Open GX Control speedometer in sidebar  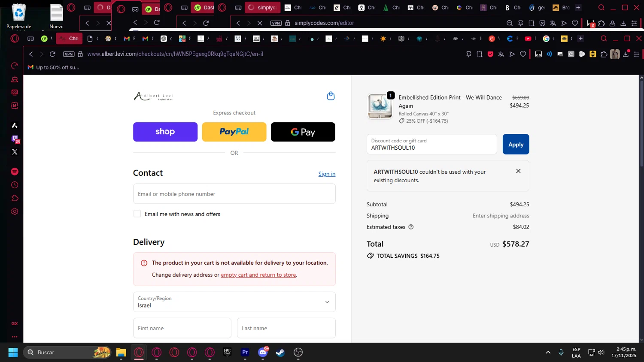pos(15,66)
